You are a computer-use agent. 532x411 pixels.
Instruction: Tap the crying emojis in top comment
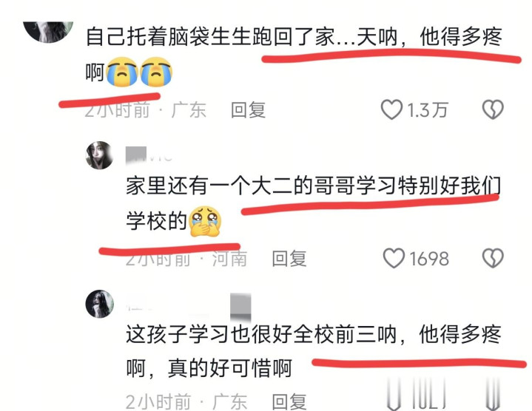tap(139, 72)
